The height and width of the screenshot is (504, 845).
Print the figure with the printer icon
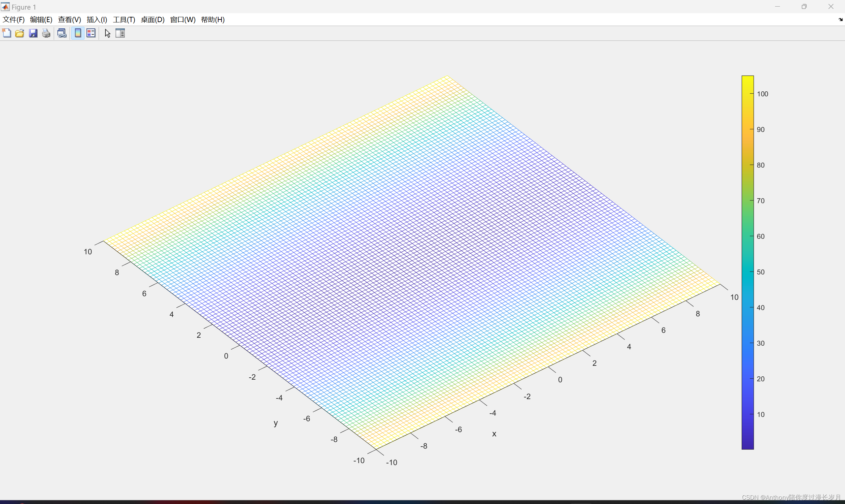46,33
